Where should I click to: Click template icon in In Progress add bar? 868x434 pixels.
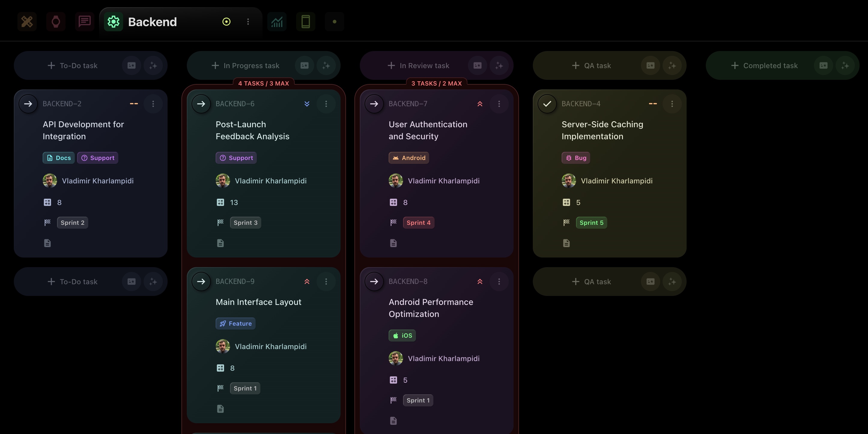(x=304, y=65)
